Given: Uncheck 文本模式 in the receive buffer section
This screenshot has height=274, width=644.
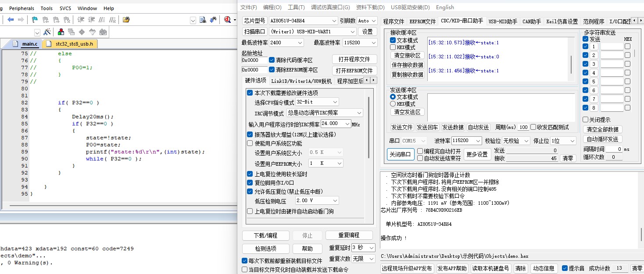Looking at the screenshot, I should coord(393,40).
